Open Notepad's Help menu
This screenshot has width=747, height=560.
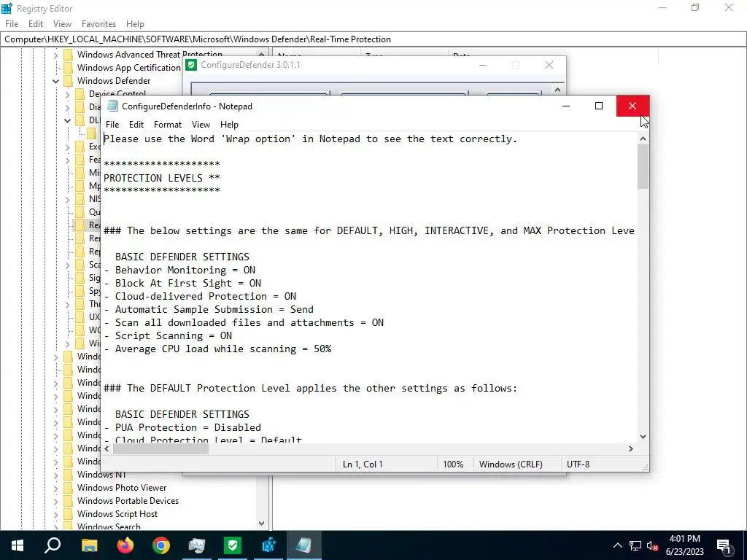[x=229, y=125]
